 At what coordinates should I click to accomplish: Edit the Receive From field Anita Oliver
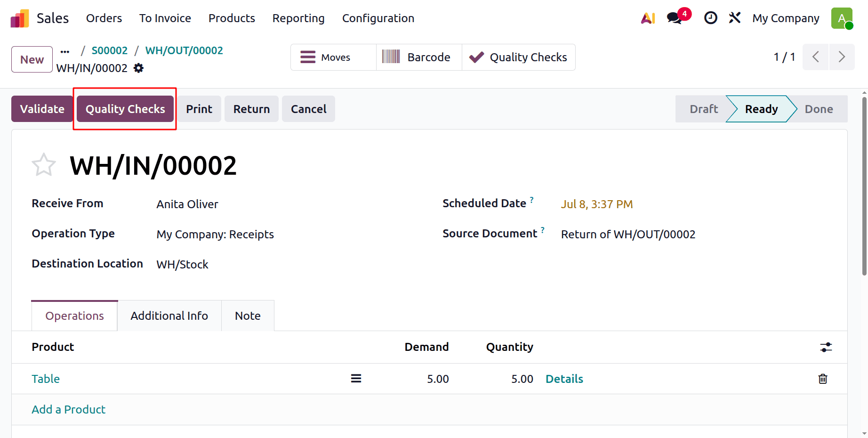tap(187, 204)
